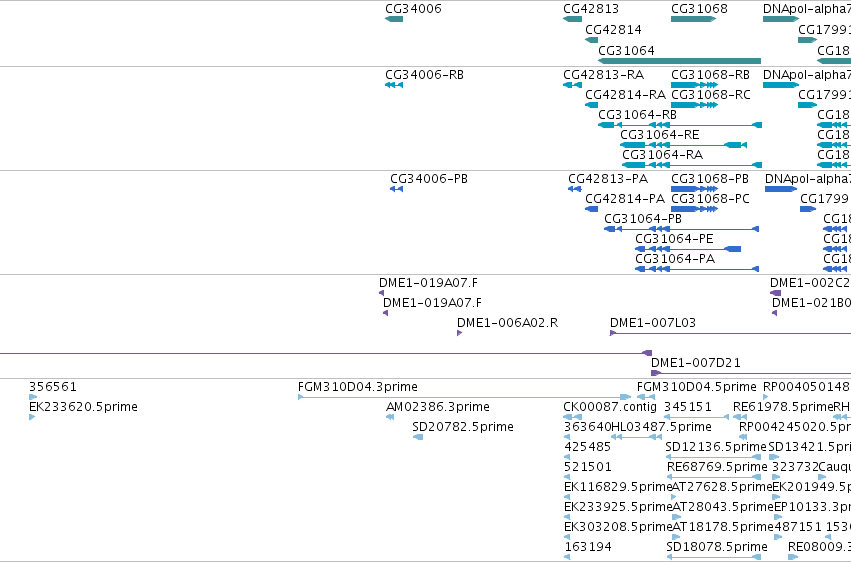
Task: Select transcript CG31064-RE label
Action: [x=660, y=135]
